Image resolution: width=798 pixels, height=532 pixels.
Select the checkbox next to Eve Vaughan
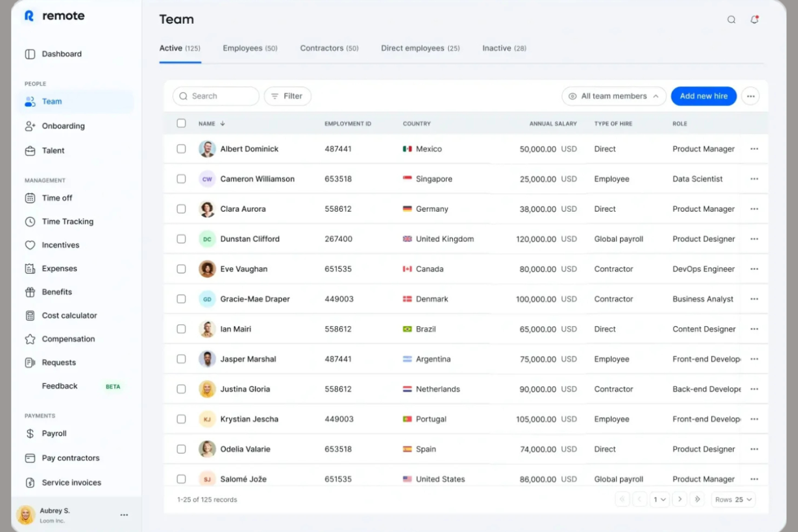181,268
